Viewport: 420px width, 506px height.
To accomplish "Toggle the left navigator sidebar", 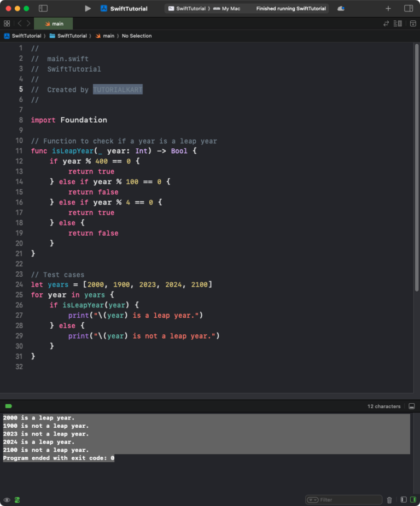I will coord(43,9).
